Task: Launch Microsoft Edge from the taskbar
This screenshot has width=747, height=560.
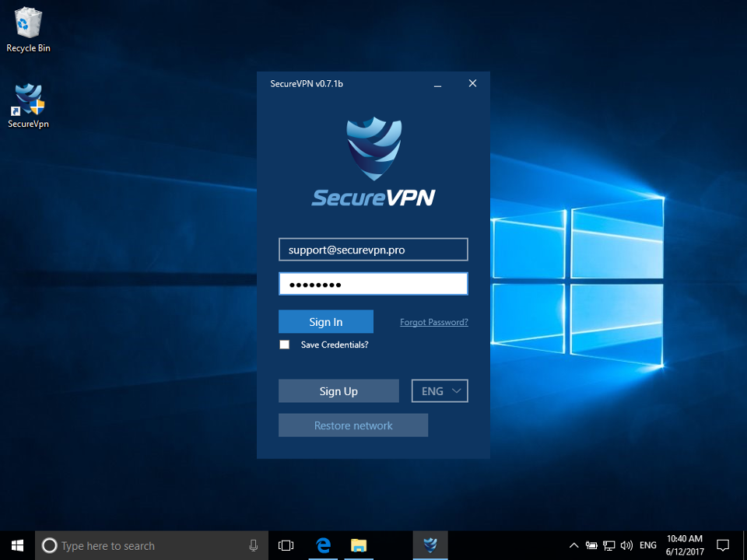Action: pyautogui.click(x=323, y=546)
